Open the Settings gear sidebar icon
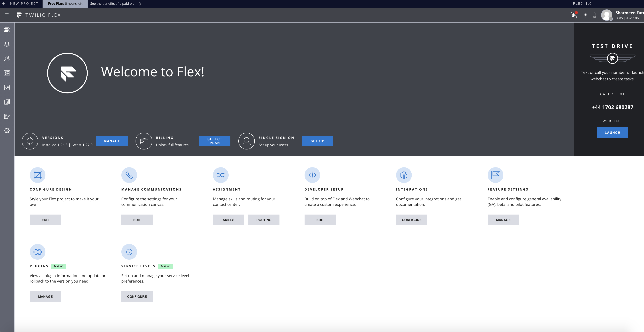644x332 pixels. point(7,131)
